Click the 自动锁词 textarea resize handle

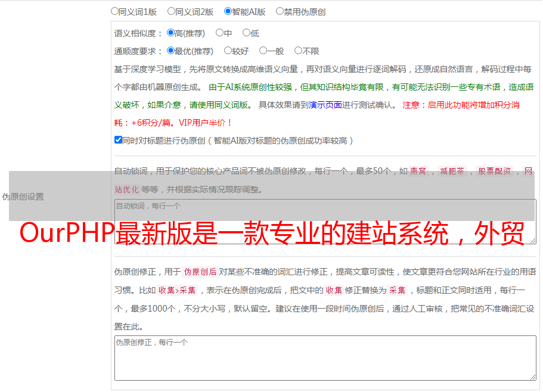(533, 241)
